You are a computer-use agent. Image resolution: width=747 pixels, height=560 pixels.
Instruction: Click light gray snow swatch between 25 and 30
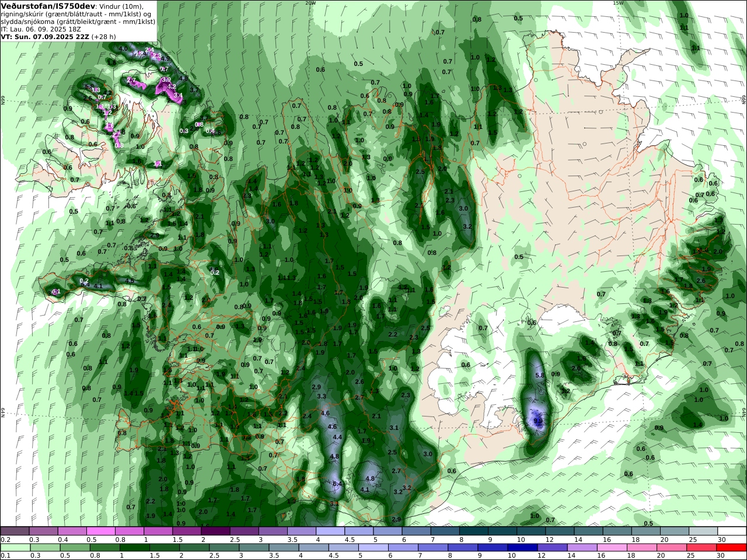(x=703, y=531)
